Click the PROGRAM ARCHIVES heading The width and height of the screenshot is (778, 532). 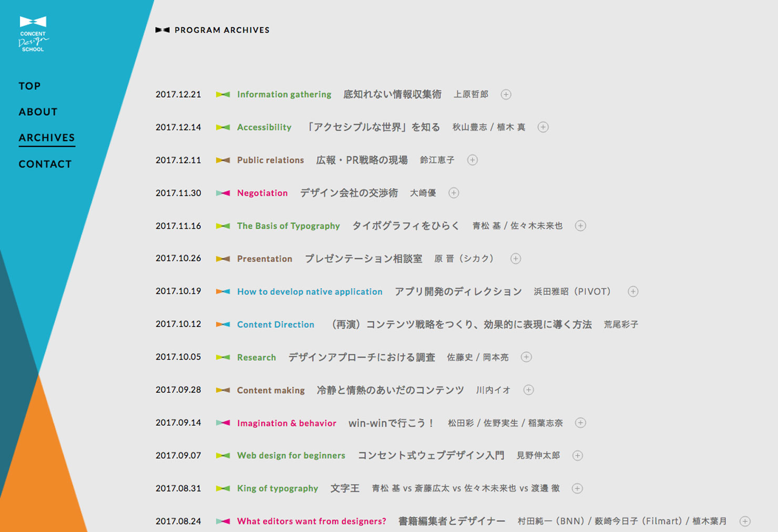pos(222,30)
